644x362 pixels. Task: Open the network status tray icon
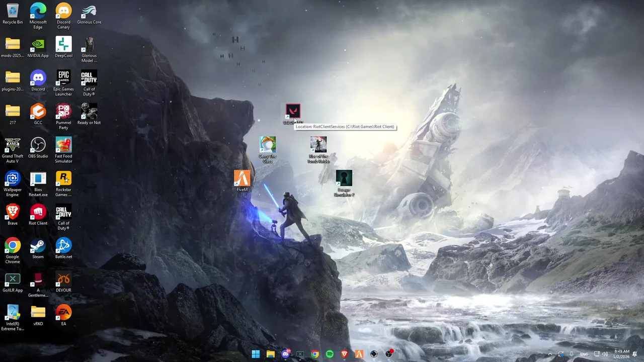(x=597, y=354)
